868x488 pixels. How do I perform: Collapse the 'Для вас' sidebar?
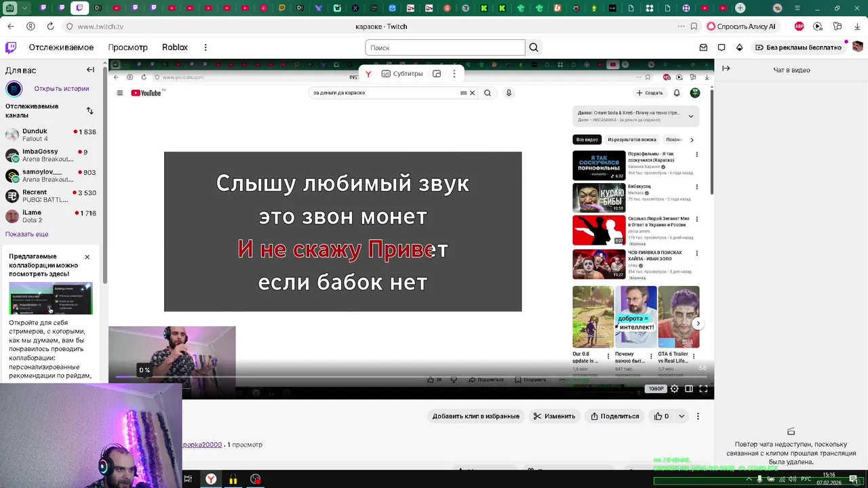(x=90, y=70)
